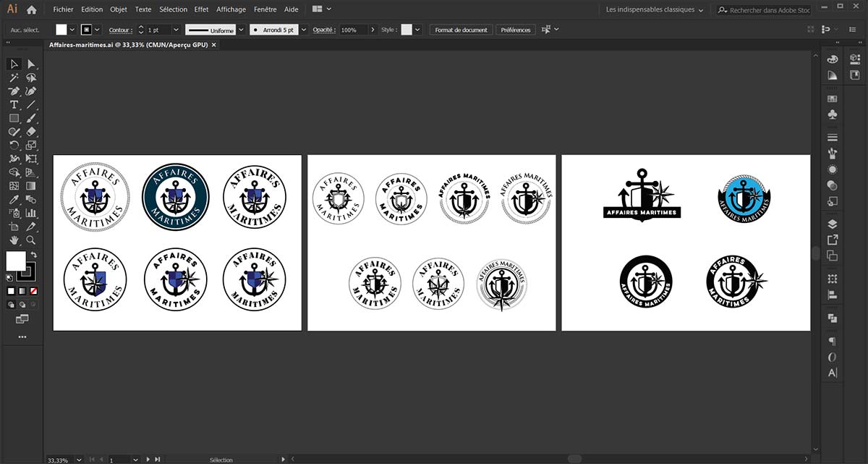868x464 pixels.
Task: Select the Type (T) tool
Action: click(14, 105)
